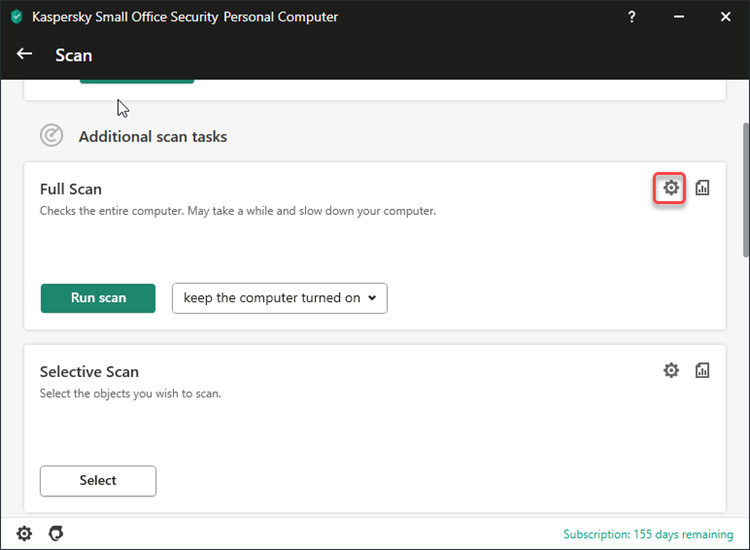Click the partially visible green button at top
This screenshot has width=750, height=550.
tap(137, 81)
